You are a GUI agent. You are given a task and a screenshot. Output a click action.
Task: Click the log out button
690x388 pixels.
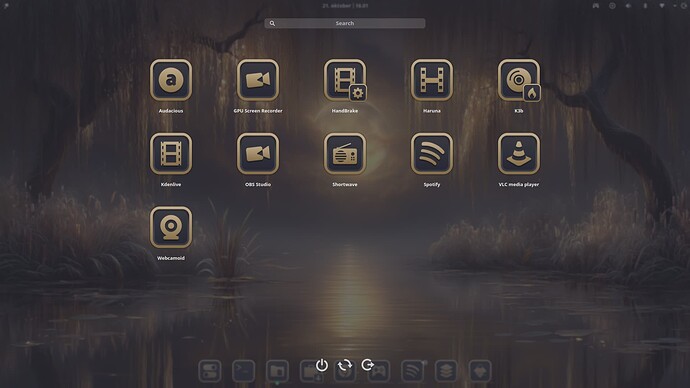coord(367,365)
